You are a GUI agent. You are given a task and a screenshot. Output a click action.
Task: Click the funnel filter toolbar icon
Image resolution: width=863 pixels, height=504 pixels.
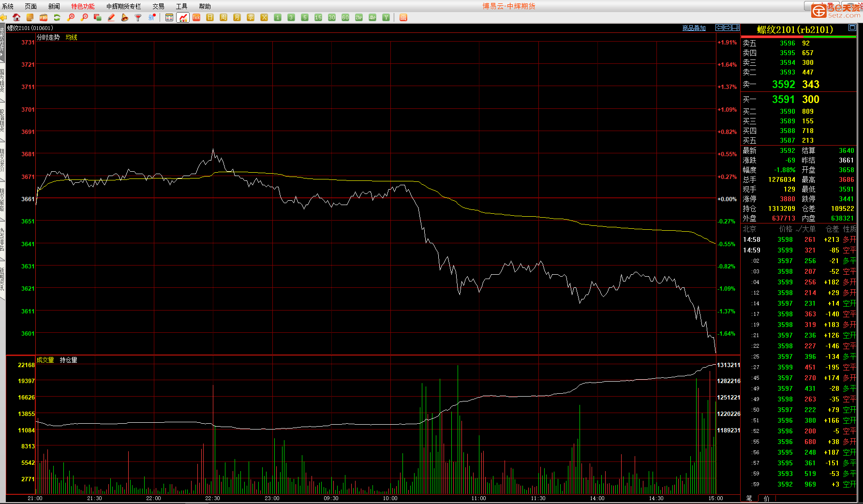pos(138,17)
